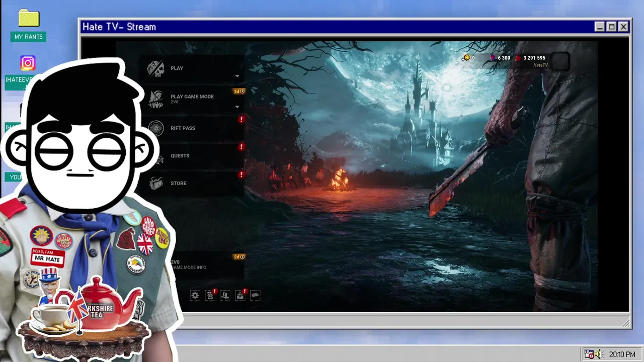Click the empty player profile badge box

tap(560, 61)
